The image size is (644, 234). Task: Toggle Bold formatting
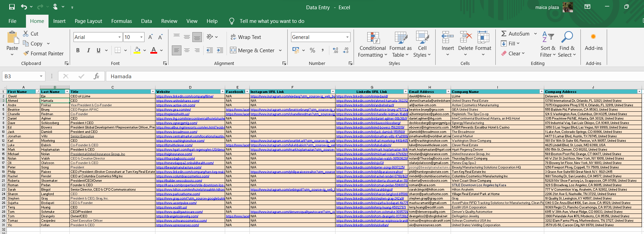(78, 50)
